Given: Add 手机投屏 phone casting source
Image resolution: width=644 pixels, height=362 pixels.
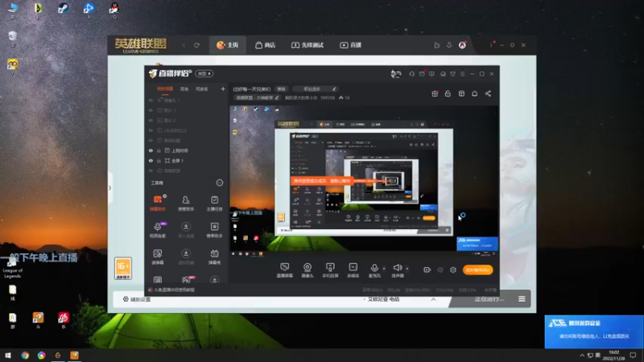Looking at the screenshot, I should [x=330, y=270].
